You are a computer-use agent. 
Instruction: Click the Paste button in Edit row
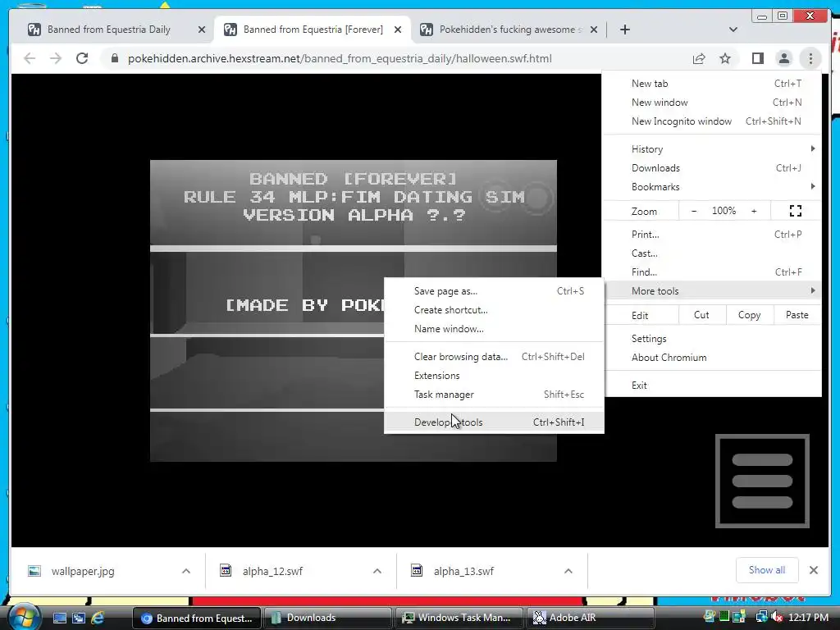coord(797,315)
